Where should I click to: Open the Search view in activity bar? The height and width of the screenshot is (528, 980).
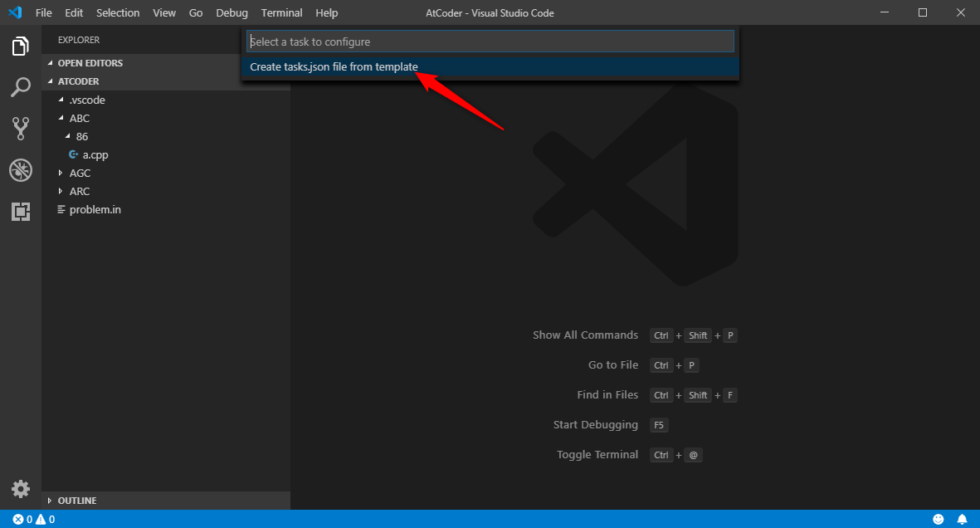pyautogui.click(x=20, y=87)
